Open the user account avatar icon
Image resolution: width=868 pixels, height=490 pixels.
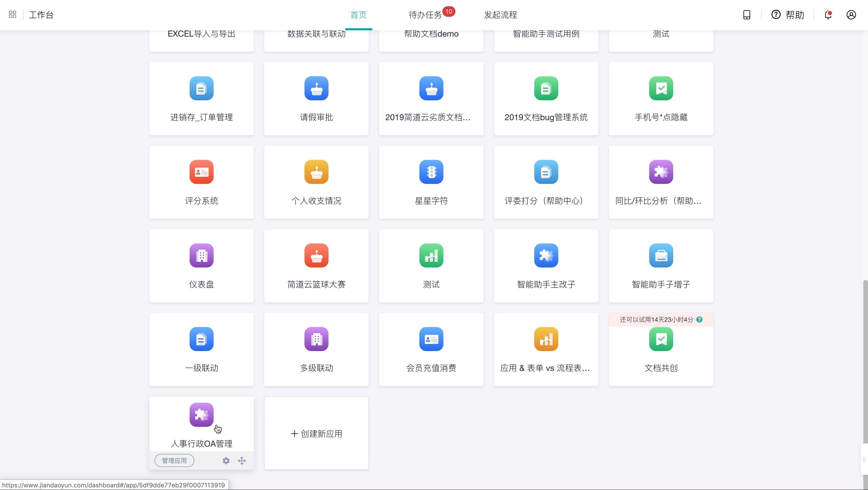point(851,15)
